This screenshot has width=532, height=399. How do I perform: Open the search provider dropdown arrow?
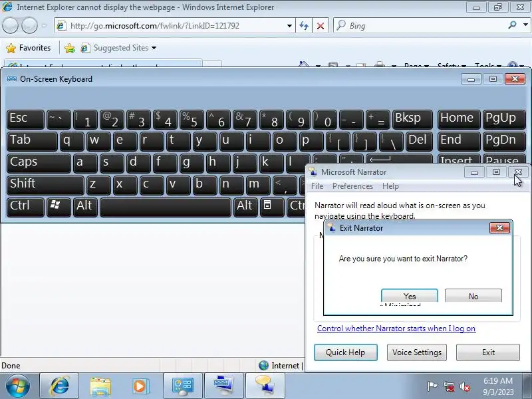525,25
